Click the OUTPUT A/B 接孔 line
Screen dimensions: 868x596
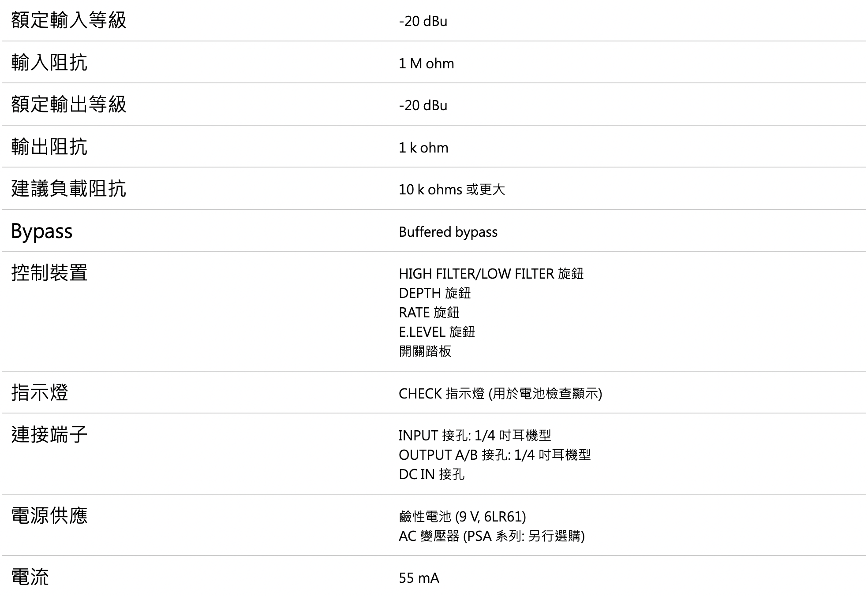click(495, 455)
